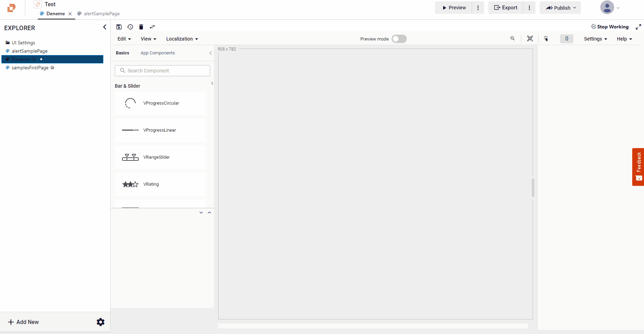Click the Search Component field
This screenshot has height=334, width=644.
click(162, 71)
